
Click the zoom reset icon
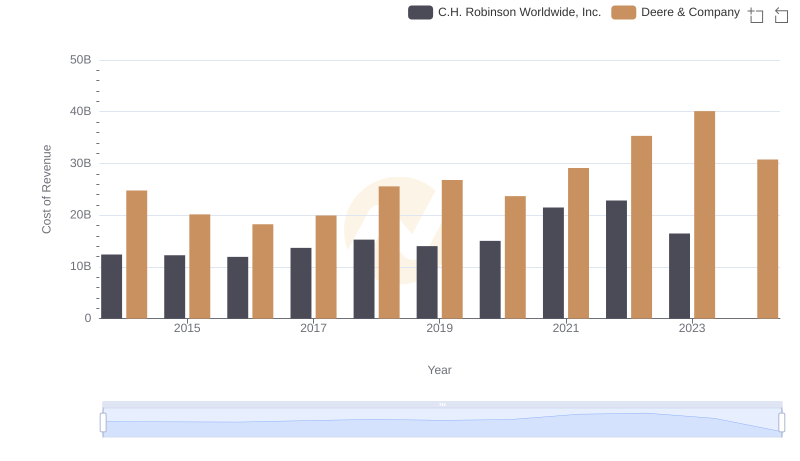pyautogui.click(x=781, y=15)
